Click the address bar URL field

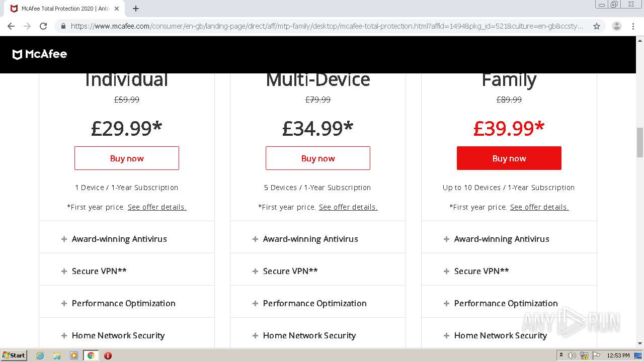click(x=322, y=26)
